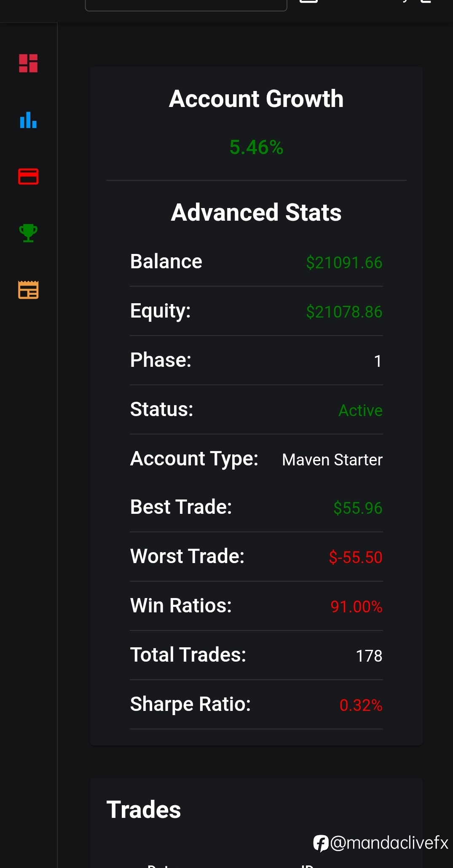Click the Maven Starter account type
Screen dimensions: 453x868
point(332,459)
